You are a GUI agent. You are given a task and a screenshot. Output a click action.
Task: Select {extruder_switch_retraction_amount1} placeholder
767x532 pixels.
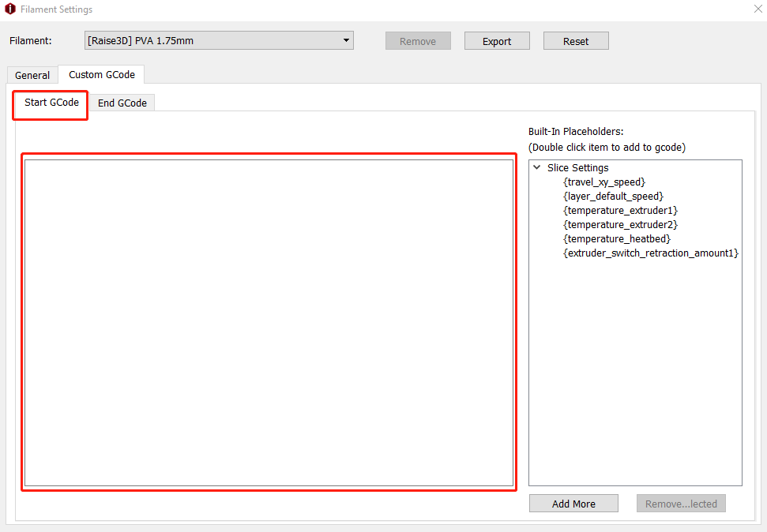pos(650,253)
